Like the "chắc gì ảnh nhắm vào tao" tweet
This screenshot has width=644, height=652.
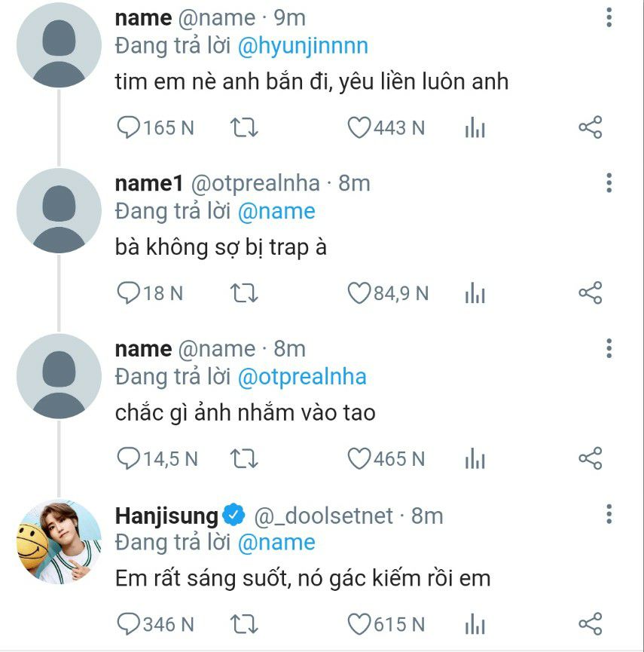[359, 458]
